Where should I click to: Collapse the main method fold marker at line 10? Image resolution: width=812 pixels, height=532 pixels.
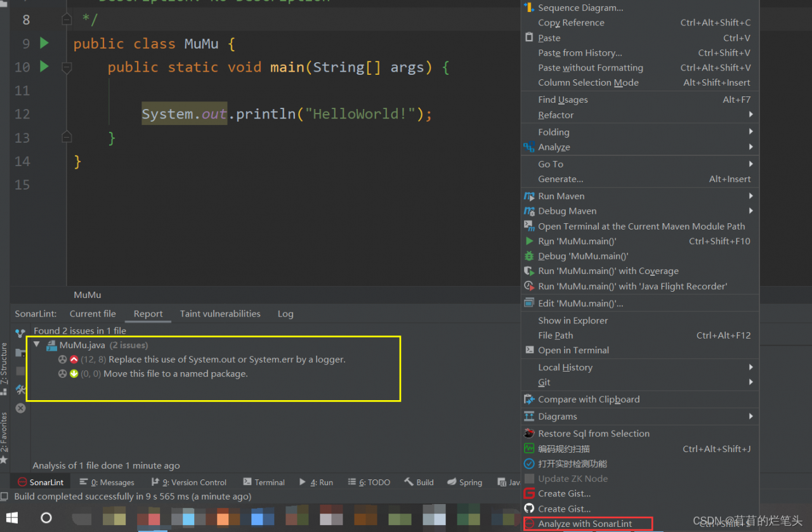[67, 67]
